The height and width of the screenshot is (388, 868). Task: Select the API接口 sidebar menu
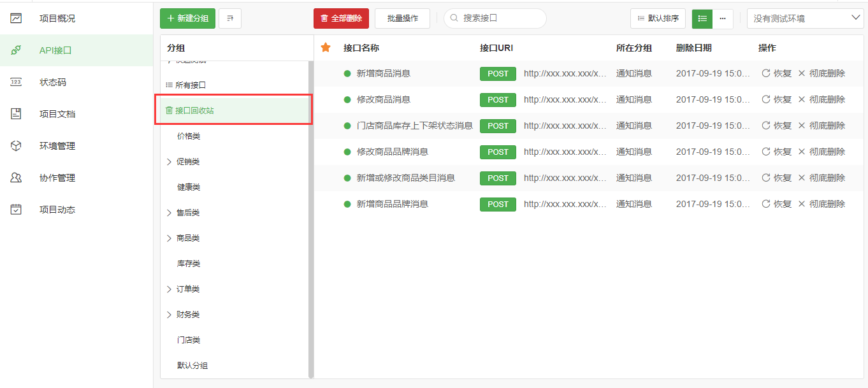(55, 50)
